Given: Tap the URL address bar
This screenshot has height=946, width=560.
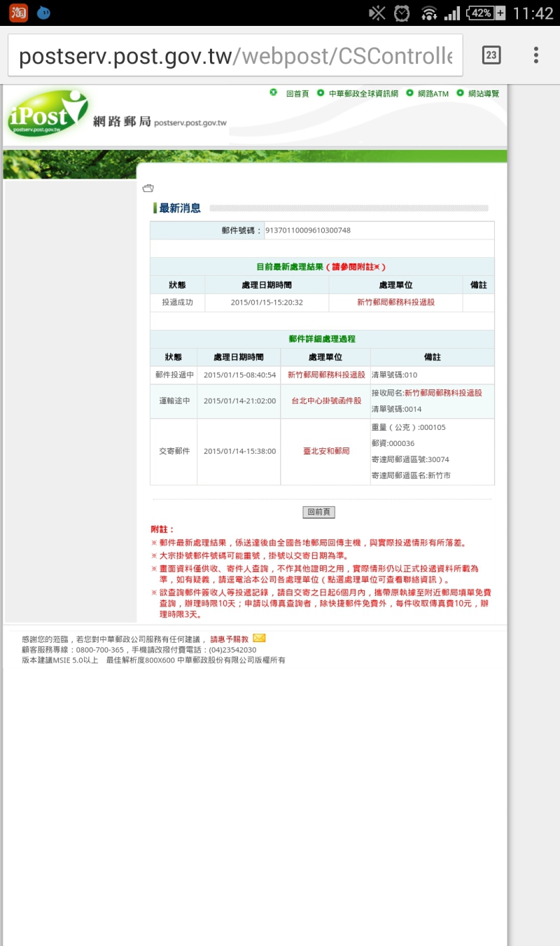Looking at the screenshot, I should point(235,55).
